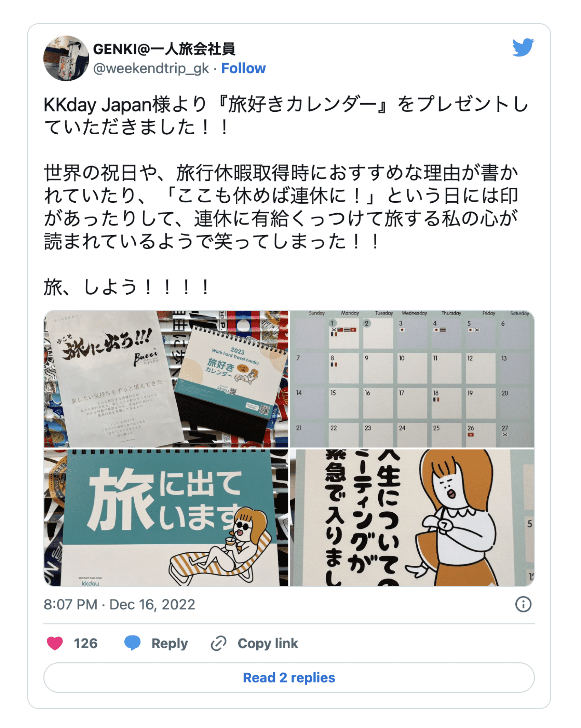Image resolution: width=581 pixels, height=728 pixels.
Task: Open the illustrated woman checking watch photo
Action: pyautogui.click(x=412, y=518)
